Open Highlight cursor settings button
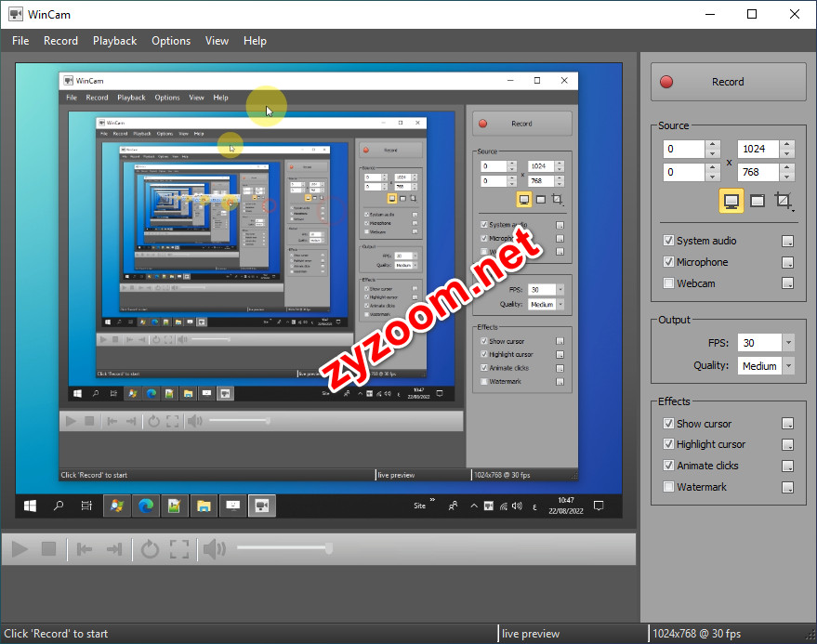817x644 pixels. (x=788, y=444)
